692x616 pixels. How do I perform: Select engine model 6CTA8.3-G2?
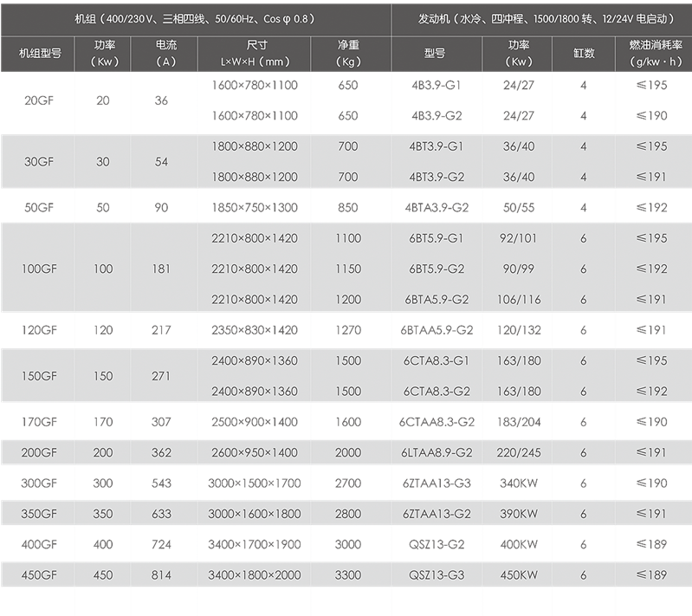click(x=437, y=392)
